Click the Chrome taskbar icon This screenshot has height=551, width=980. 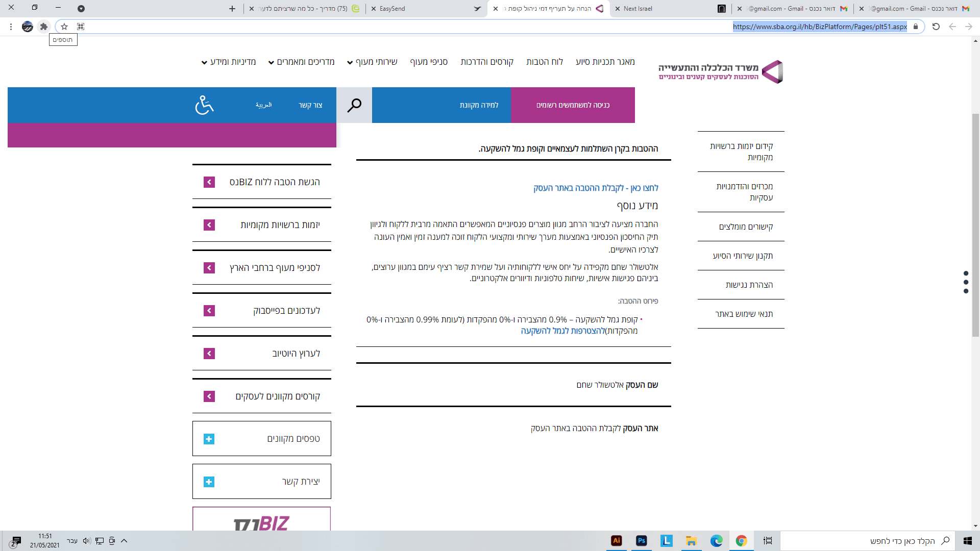(742, 541)
